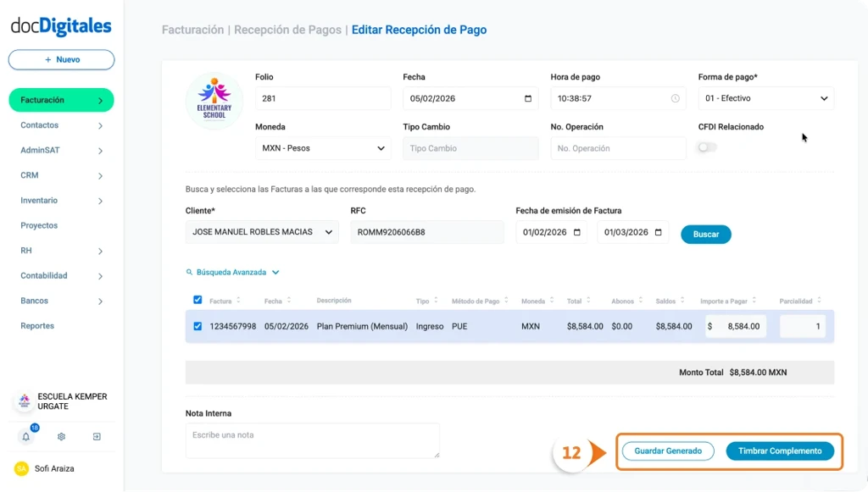Click the Hora de pago clock icon
868x492 pixels.
[676, 98]
